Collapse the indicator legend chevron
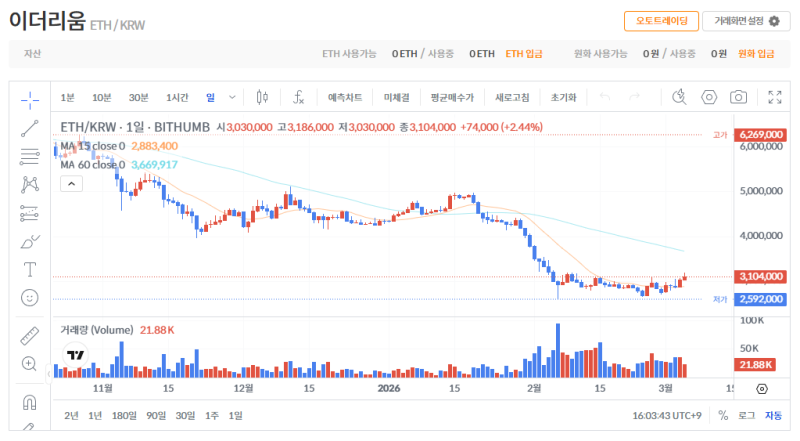The height and width of the screenshot is (441, 800). (x=71, y=184)
